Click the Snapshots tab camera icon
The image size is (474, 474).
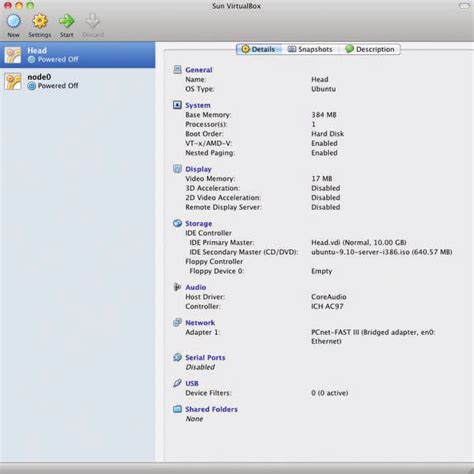pyautogui.click(x=292, y=49)
